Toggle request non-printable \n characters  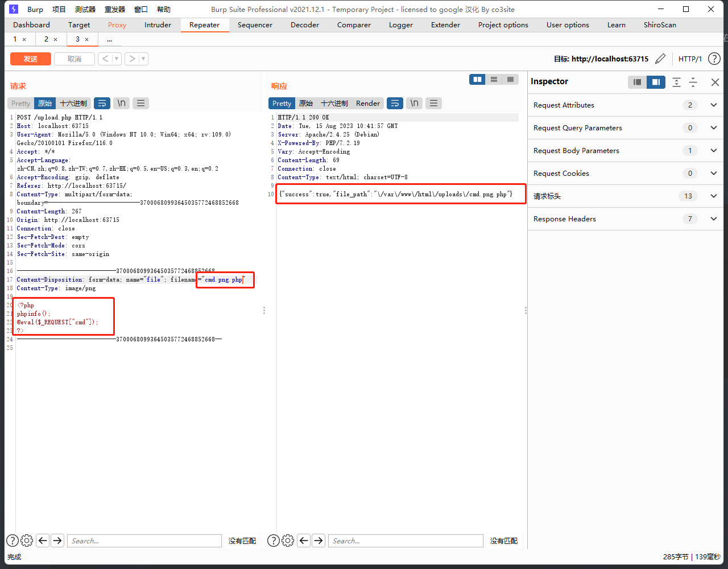[x=121, y=103]
